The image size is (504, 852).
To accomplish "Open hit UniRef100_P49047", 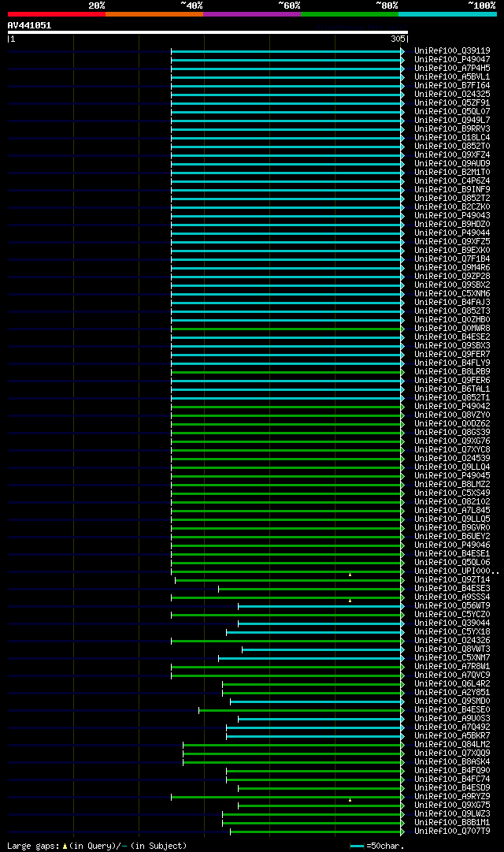I will [452, 59].
